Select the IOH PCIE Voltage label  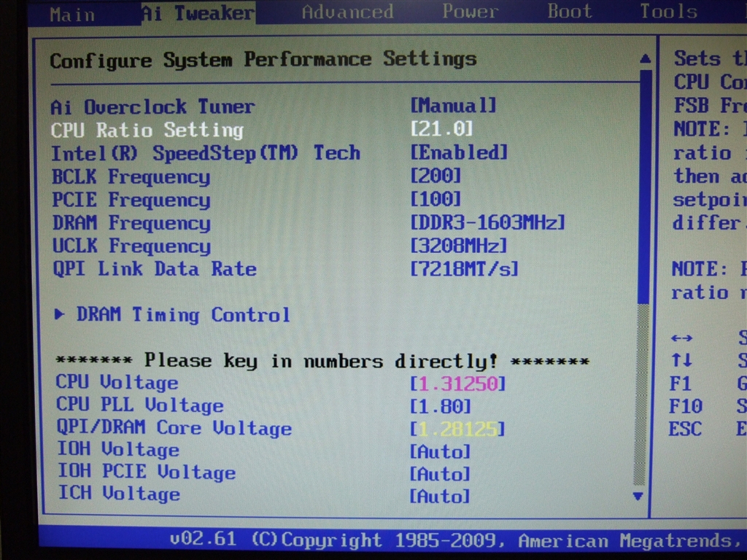147,472
